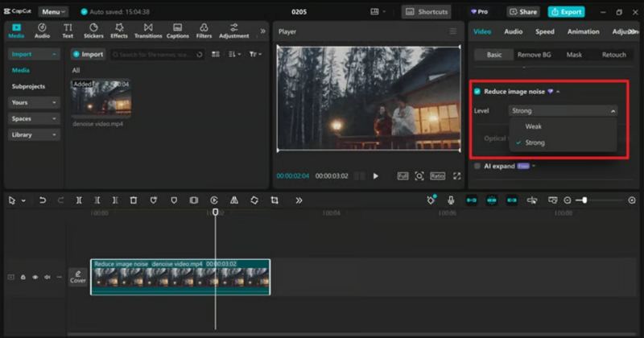644x338 pixels.
Task: Expand the Library sidebar section
Action: [x=34, y=134]
